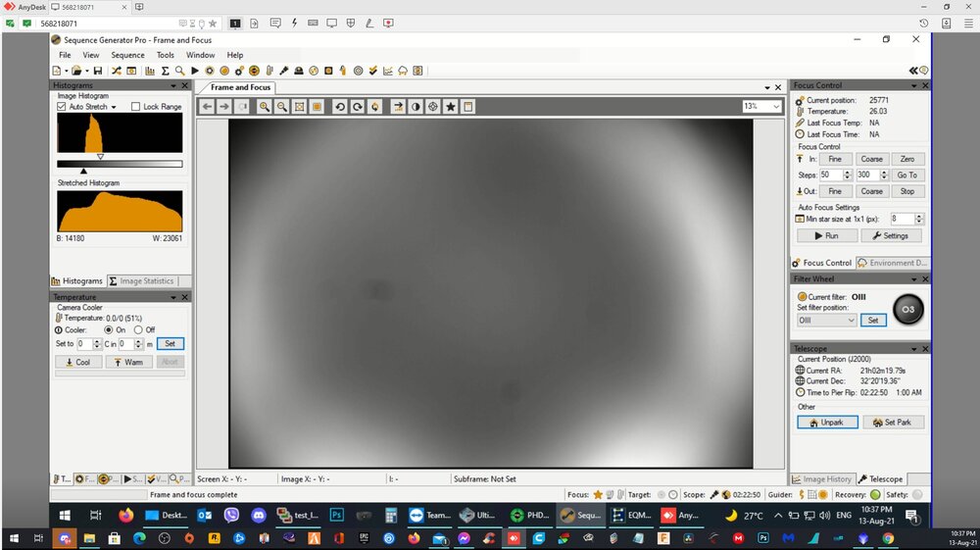
Task: Click the black point histogram slider marker
Action: 83,172
